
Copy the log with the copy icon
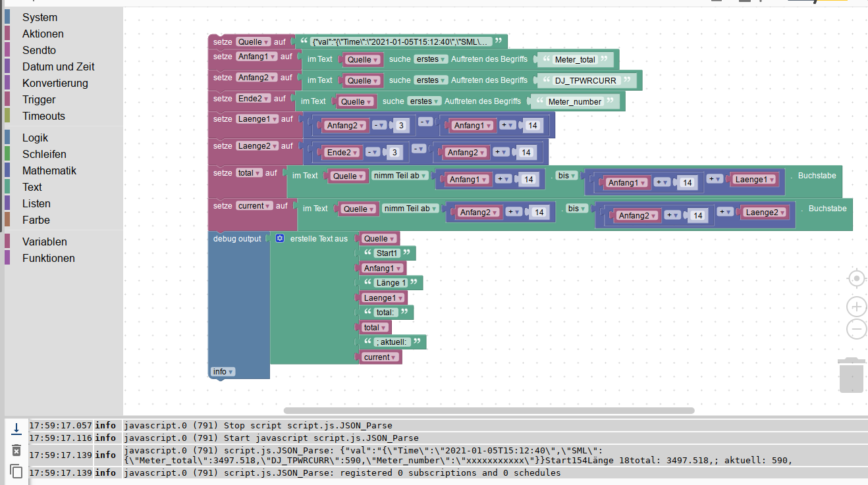(16, 471)
